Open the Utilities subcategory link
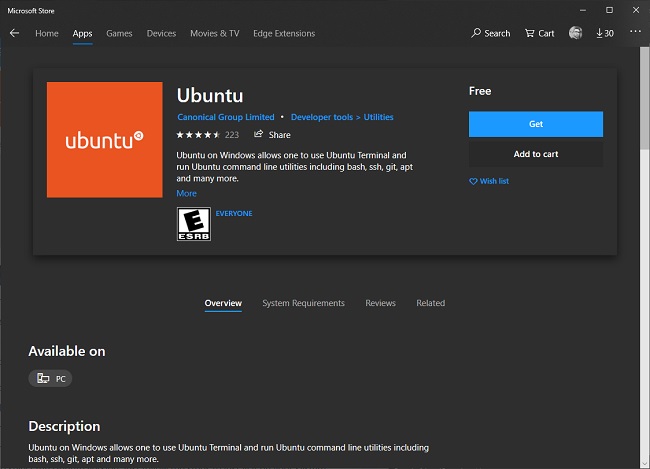Viewport: 650px width, 469px height. coord(378,117)
